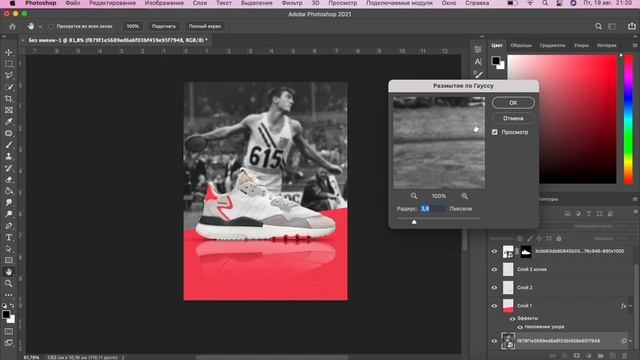Select the Eyedropper tool
Viewport: 640px width, 360px height.
click(x=9, y=122)
